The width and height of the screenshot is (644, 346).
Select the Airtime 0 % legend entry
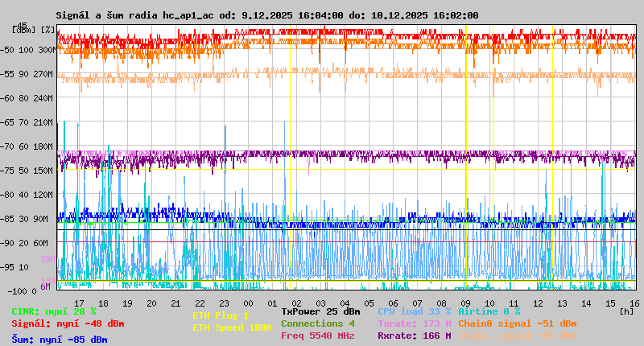click(489, 311)
